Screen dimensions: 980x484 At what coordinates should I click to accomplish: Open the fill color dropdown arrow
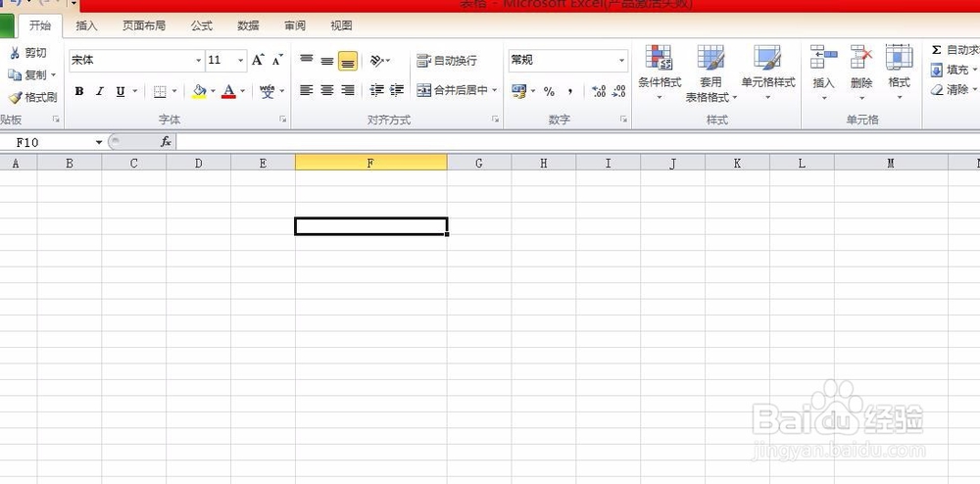[213, 91]
